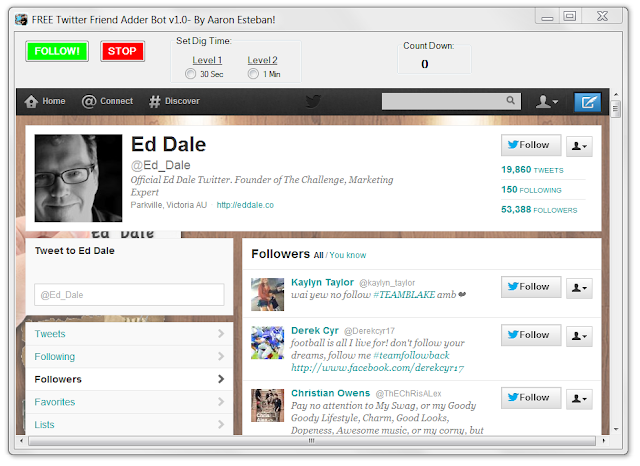Screen dimensions: 640x466
Task: Click the blue compose tweet icon
Action: (x=587, y=102)
